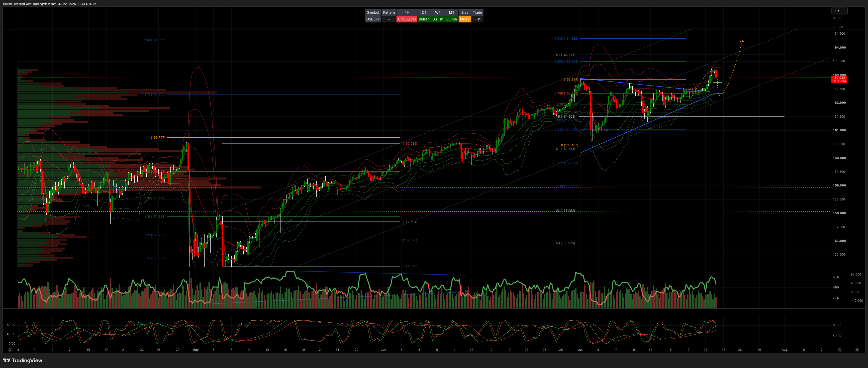Click the -0.272 (159.817) Fibonacci label
Screen dimensions: 868x368
click(x=566, y=163)
